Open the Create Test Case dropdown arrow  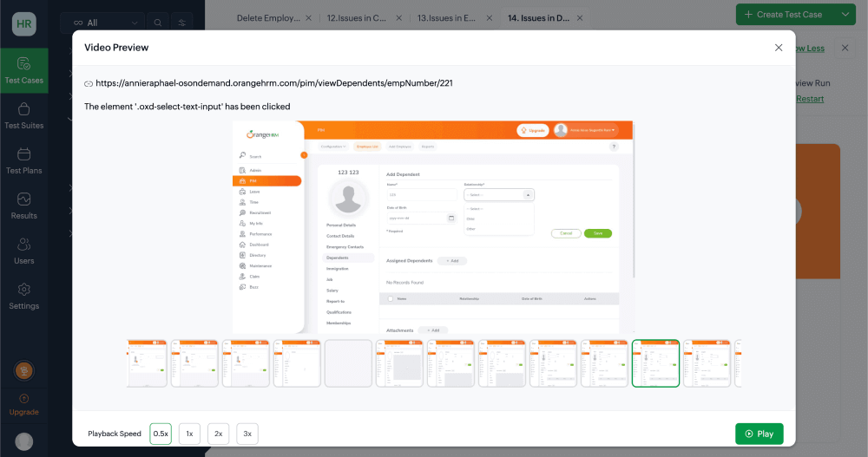[845, 15]
